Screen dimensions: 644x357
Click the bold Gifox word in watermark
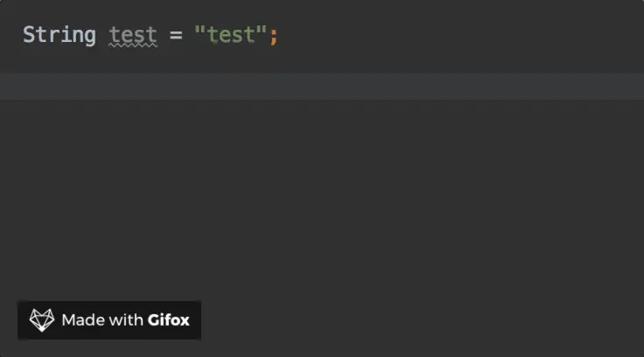pos(168,320)
